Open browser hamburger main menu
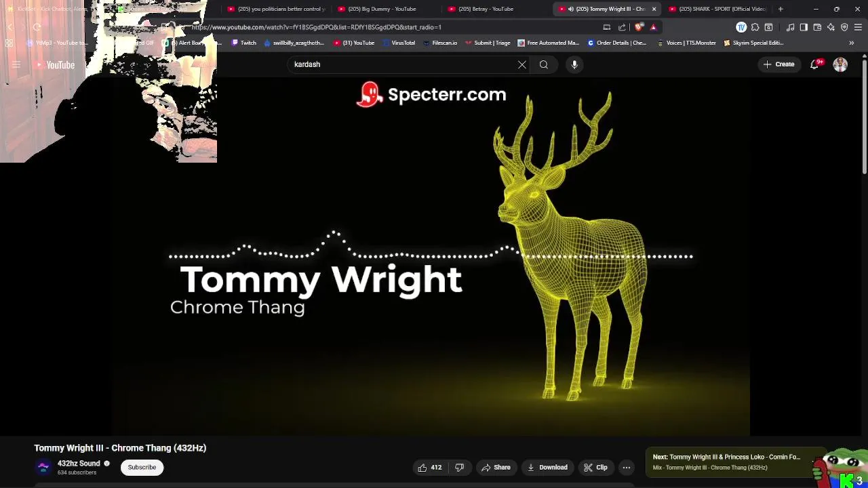This screenshot has height=488, width=868. click(858, 27)
